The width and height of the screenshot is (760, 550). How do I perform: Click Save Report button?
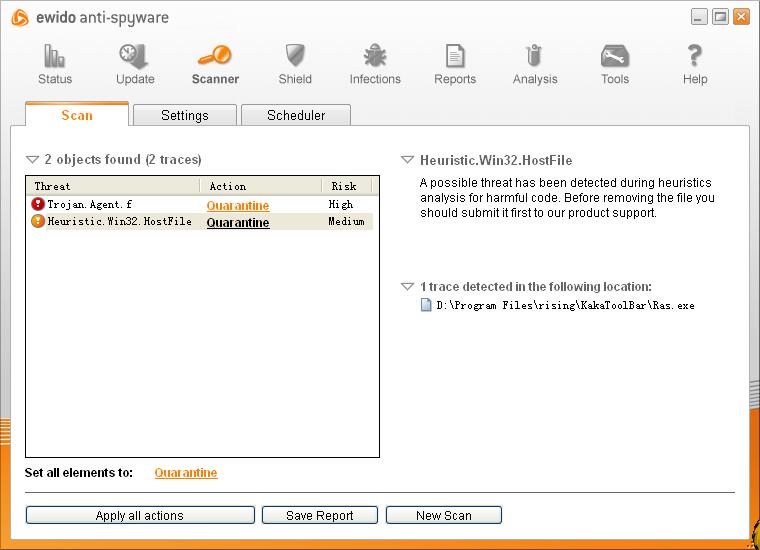(x=320, y=515)
